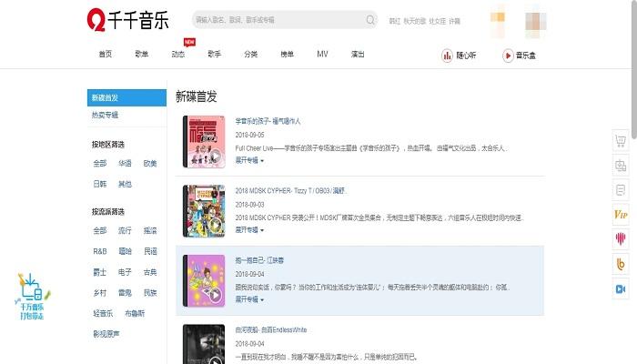Click the second icon below the cart
Viewport: 637px width, 364px height.
pos(621,166)
